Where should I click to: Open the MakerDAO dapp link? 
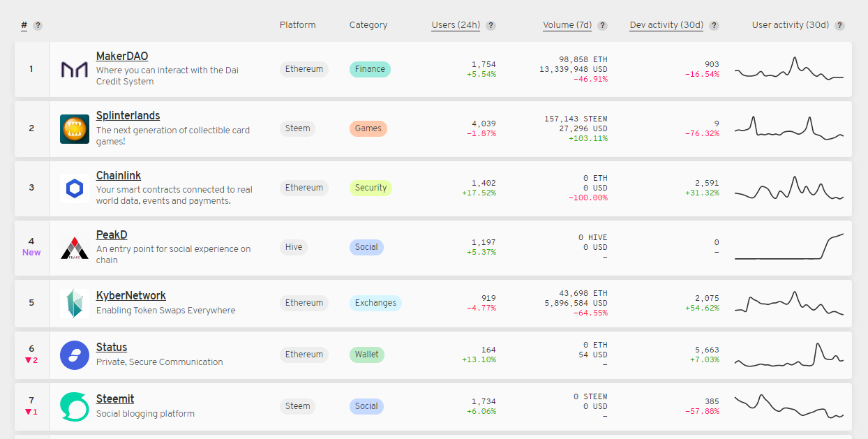click(x=122, y=56)
